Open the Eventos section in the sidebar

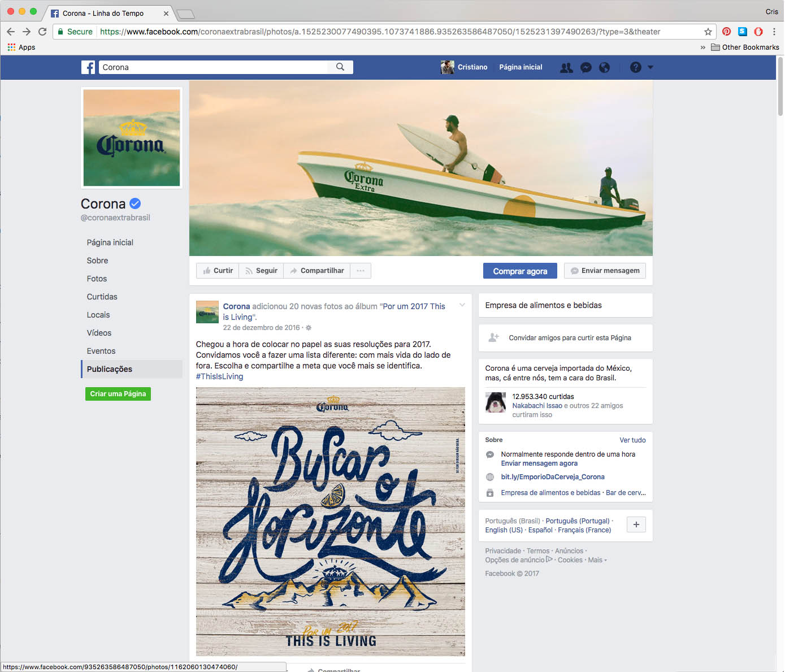101,351
